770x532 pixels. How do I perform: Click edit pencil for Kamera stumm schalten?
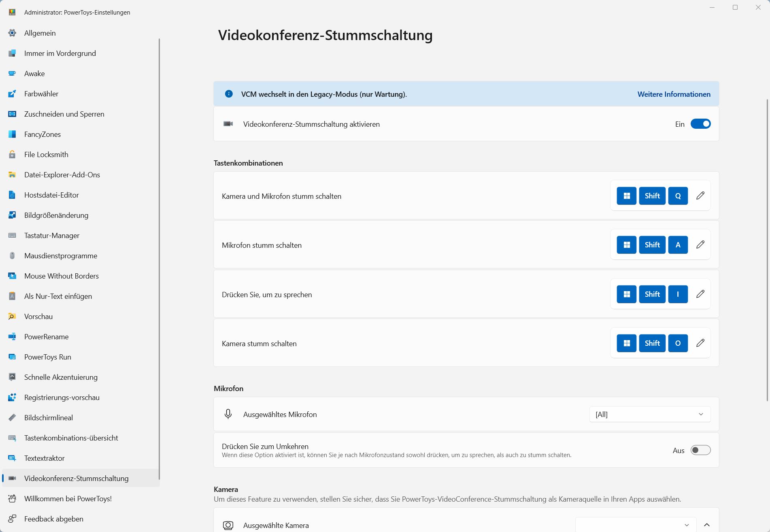[700, 343]
